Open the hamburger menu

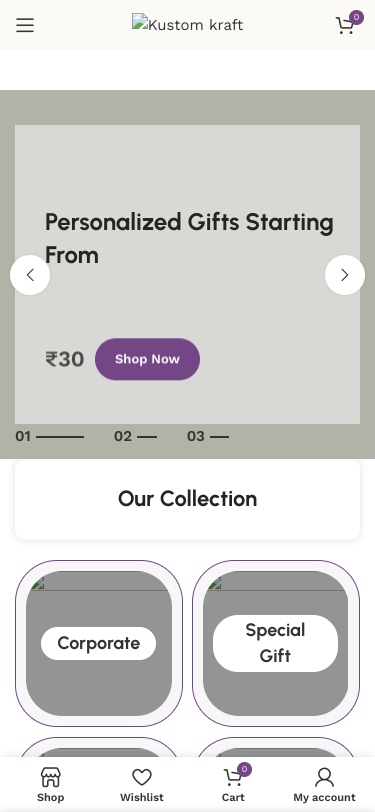click(25, 25)
